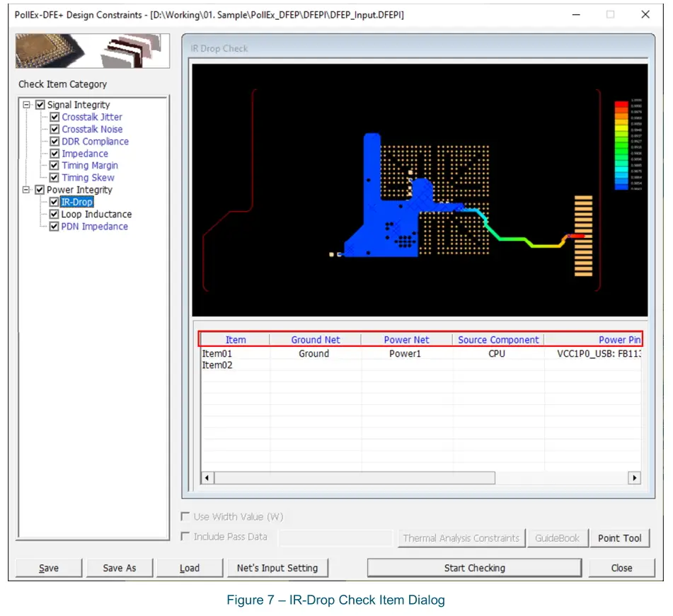The width and height of the screenshot is (673, 616).
Task: Click the chip thumbnail image at top-left
Action: coord(93,51)
